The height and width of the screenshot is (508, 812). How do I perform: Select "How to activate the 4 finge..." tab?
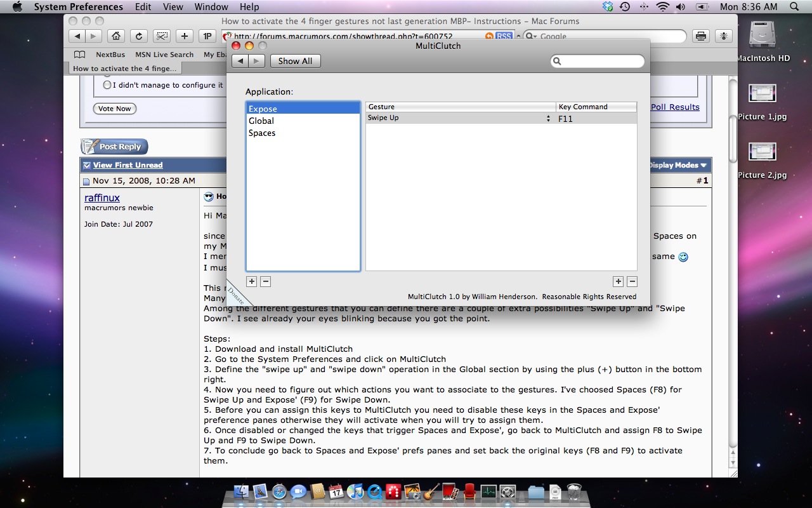coord(125,69)
